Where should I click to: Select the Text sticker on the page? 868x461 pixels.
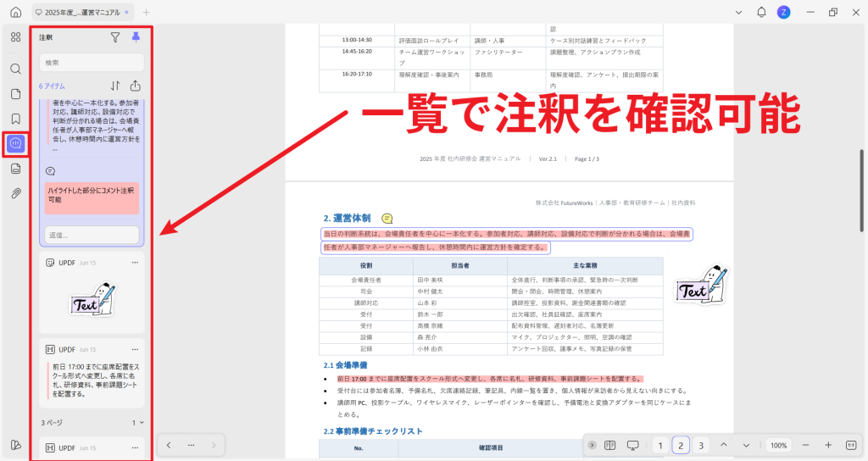701,285
